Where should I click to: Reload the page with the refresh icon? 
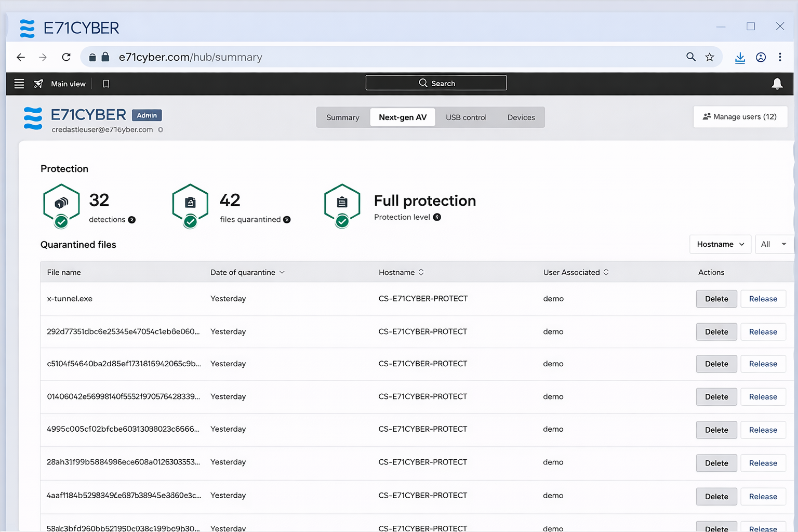66,57
